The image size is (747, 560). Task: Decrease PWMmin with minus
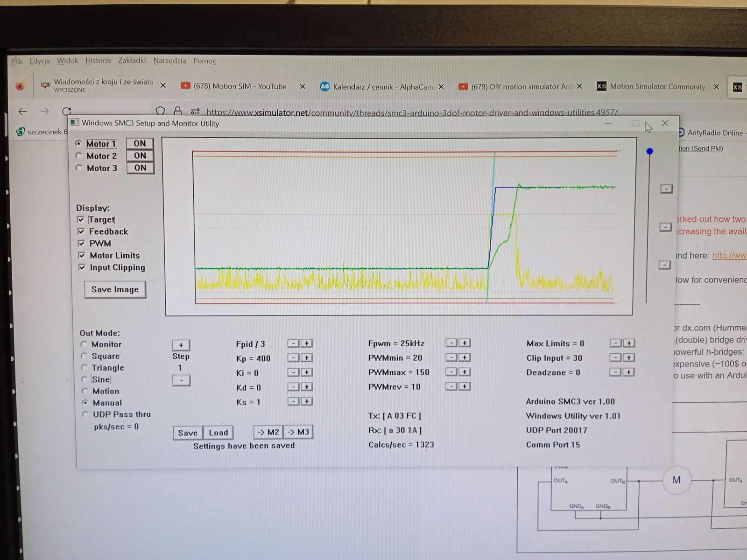pos(451,357)
